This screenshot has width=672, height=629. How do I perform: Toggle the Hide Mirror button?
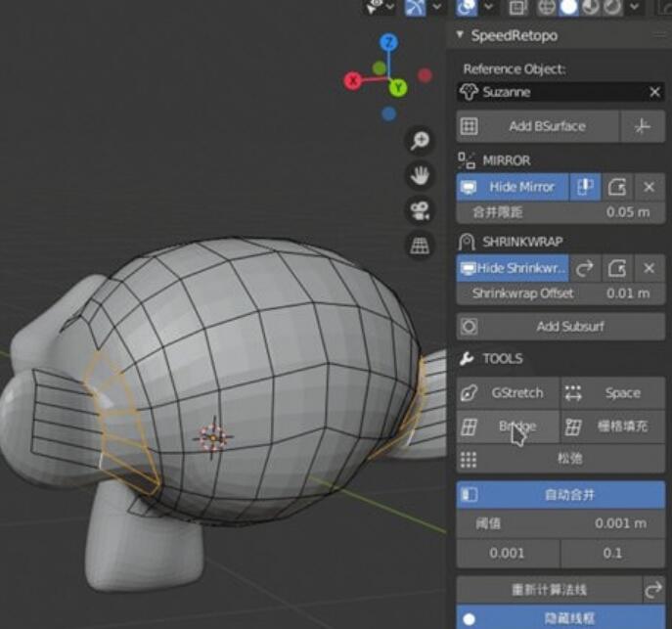point(513,187)
